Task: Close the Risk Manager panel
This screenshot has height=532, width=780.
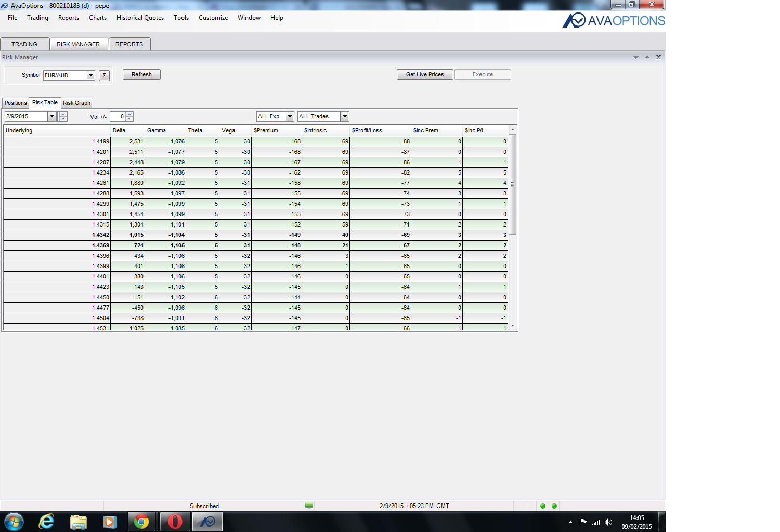Action: [x=658, y=57]
